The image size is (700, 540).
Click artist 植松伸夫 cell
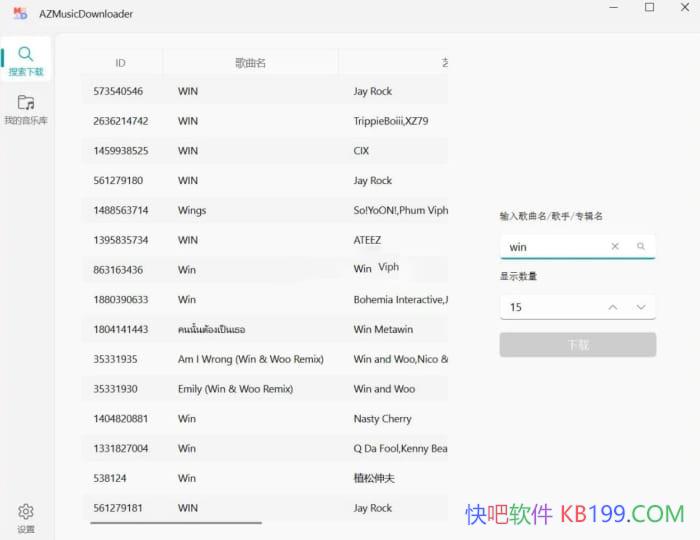pos(374,478)
